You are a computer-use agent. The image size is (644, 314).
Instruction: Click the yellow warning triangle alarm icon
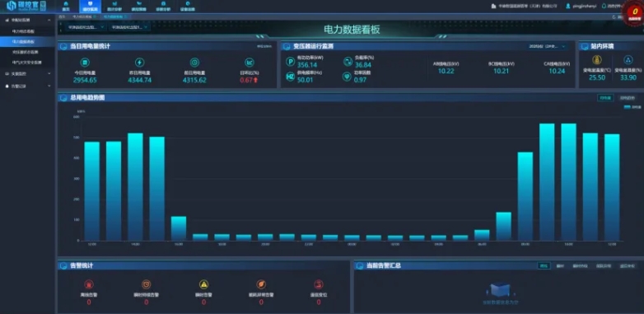[x=203, y=284]
